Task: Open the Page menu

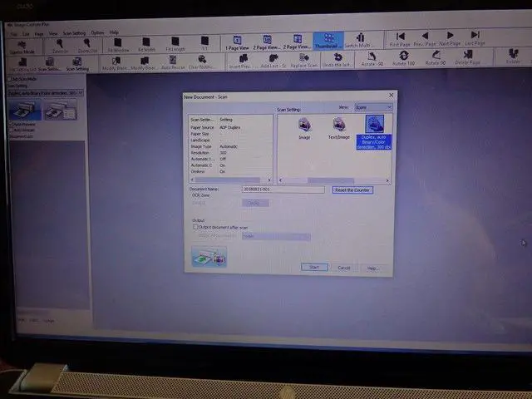Action: click(39, 34)
